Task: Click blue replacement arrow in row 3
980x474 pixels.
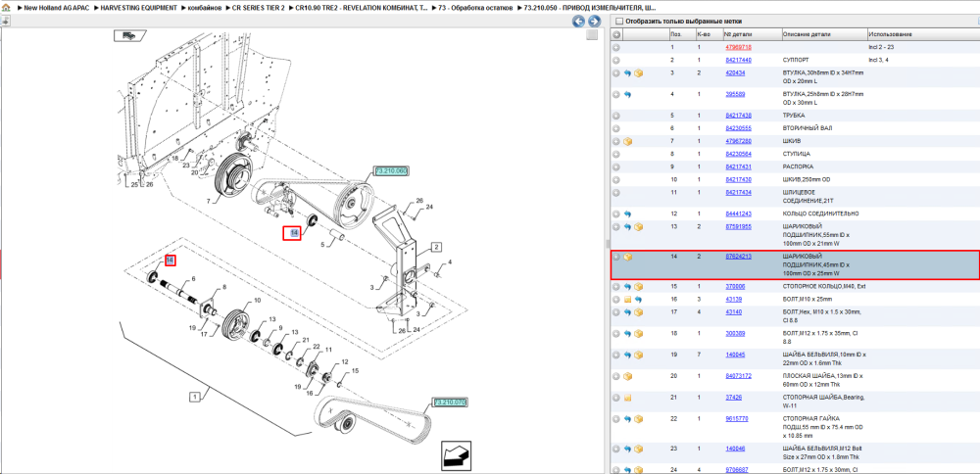Action: pyautogui.click(x=628, y=73)
